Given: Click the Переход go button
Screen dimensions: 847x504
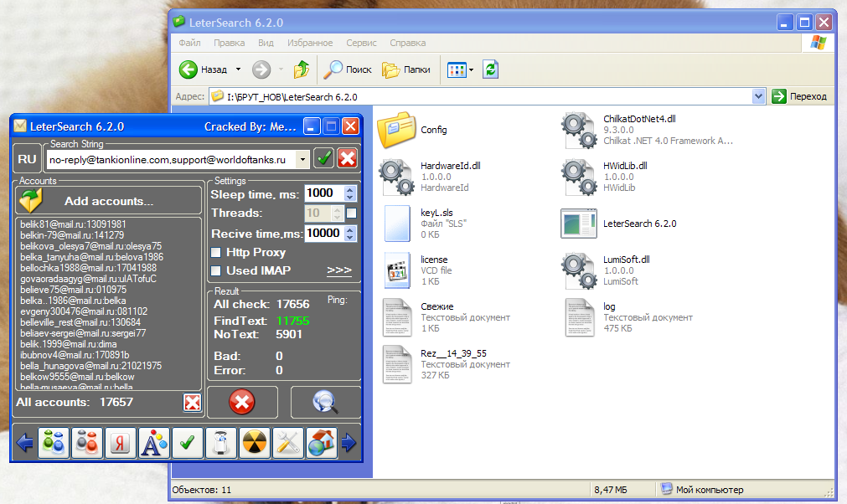Looking at the screenshot, I should pyautogui.click(x=799, y=96).
